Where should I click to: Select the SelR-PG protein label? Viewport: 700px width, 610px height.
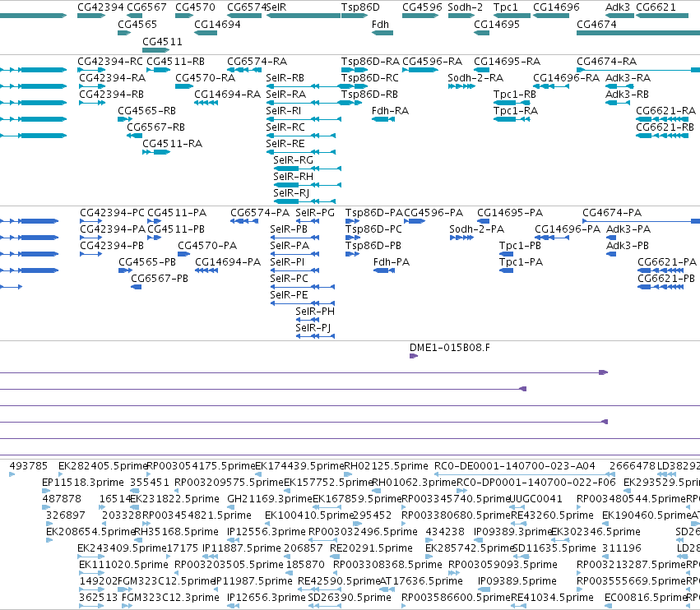[315, 212]
